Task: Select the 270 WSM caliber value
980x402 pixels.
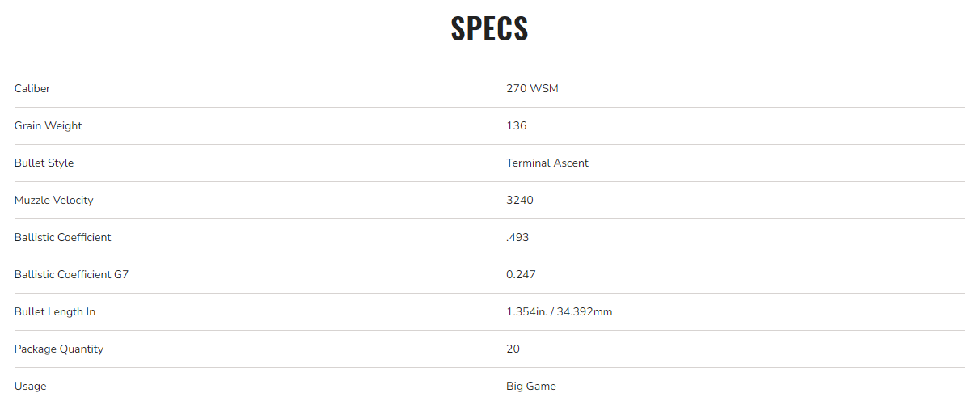Action: [532, 88]
